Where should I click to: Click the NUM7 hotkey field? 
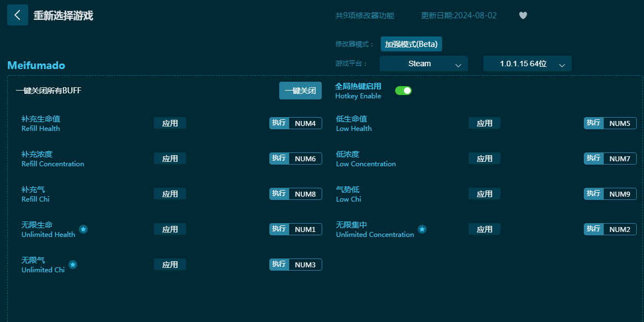point(620,159)
